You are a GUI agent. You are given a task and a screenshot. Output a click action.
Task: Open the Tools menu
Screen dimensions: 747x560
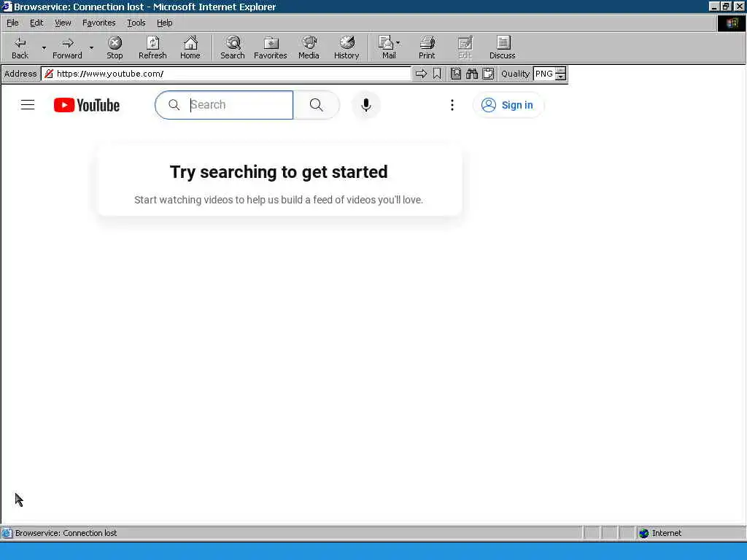(136, 23)
